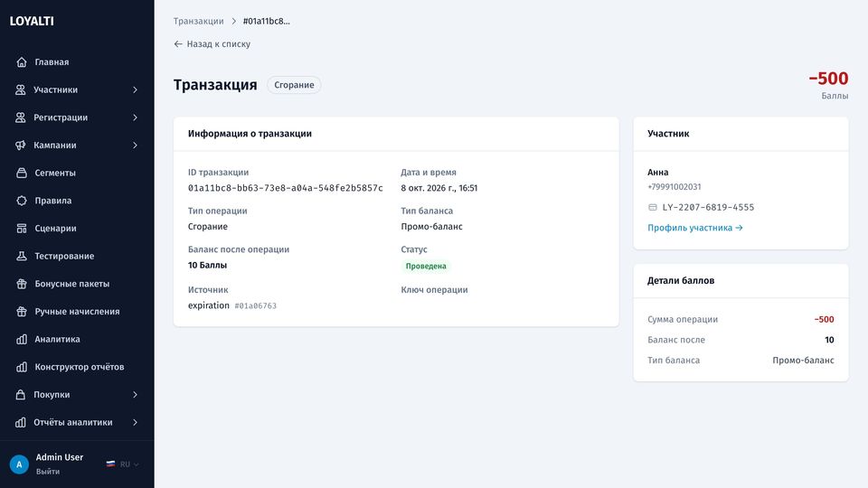Click date 8 окт. 2026 г., 16:51
Screen dimensions: 868x488
[x=439, y=188]
